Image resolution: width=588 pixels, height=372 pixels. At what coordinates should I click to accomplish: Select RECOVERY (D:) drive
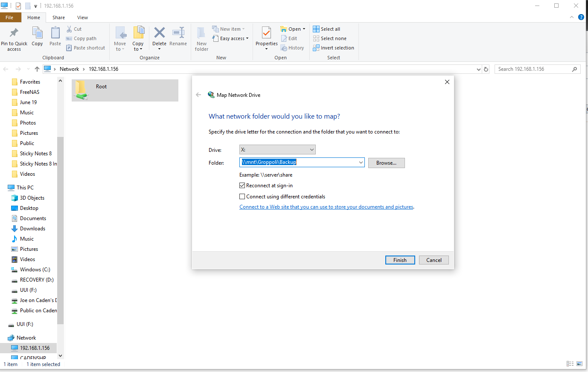37,280
